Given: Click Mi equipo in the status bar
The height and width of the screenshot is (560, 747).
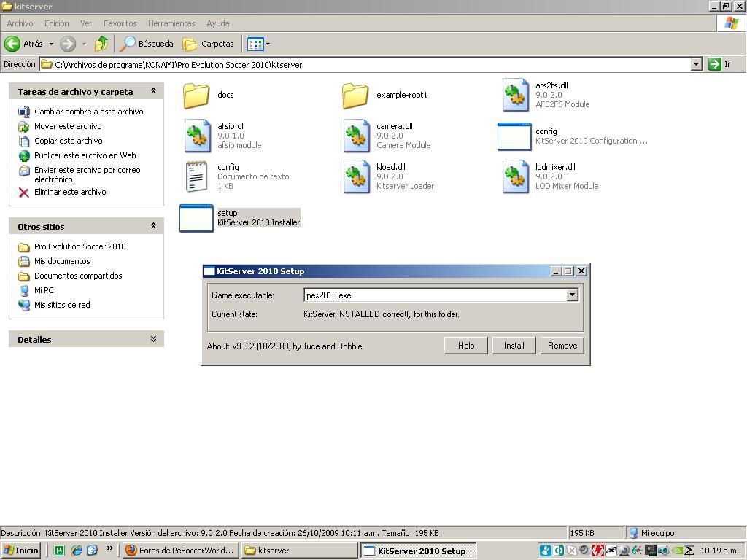Looking at the screenshot, I should tap(657, 533).
